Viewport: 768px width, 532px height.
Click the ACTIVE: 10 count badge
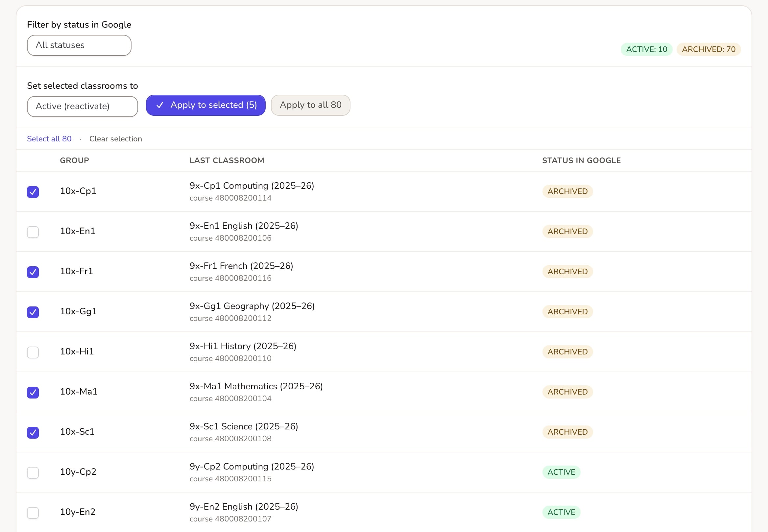(x=646, y=49)
